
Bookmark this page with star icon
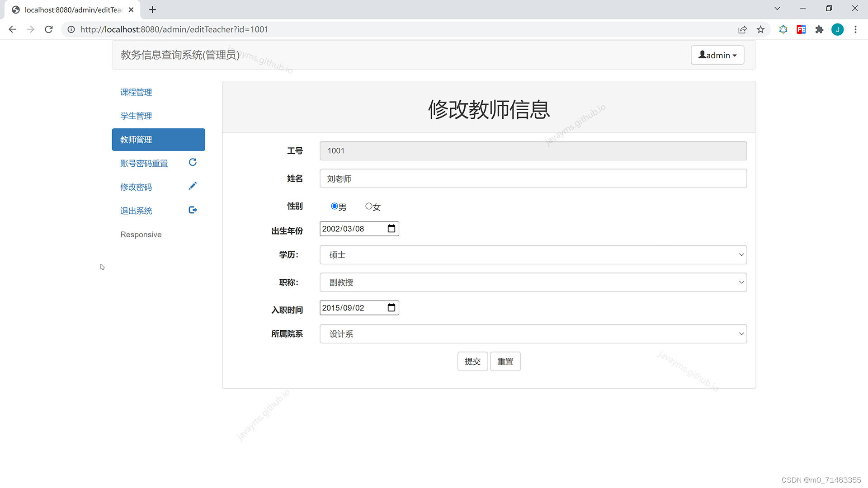click(x=760, y=29)
